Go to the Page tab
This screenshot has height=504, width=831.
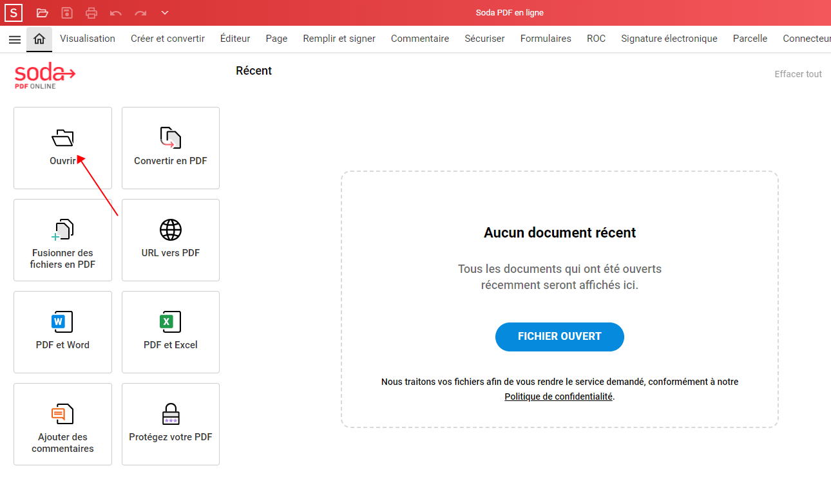click(276, 39)
